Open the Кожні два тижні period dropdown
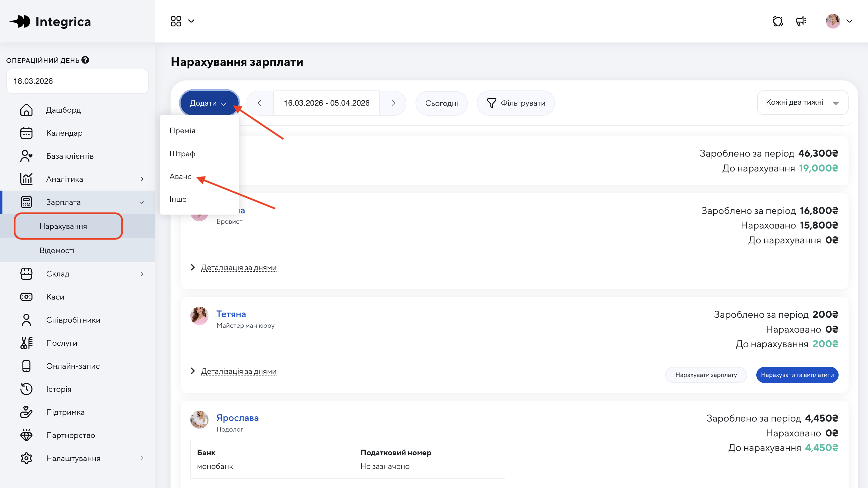The width and height of the screenshot is (868, 488). click(x=802, y=103)
